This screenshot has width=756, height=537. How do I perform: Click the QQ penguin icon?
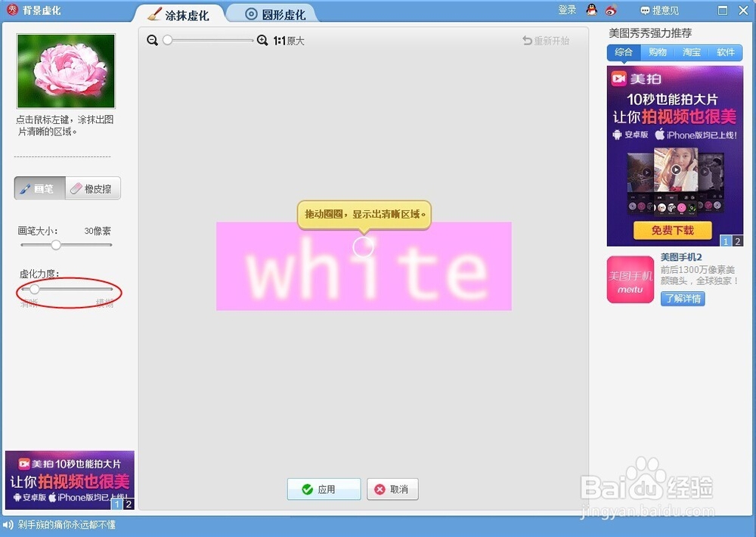tap(592, 10)
